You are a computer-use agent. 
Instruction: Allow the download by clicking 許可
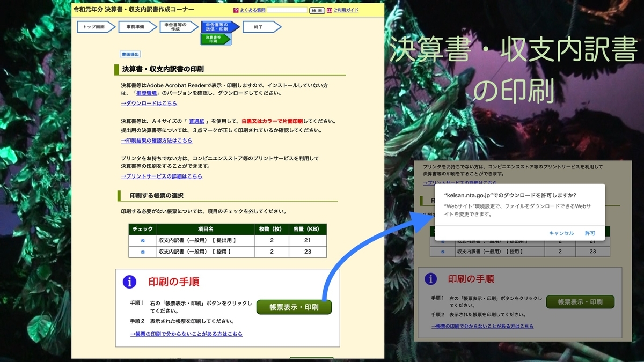coord(590,233)
